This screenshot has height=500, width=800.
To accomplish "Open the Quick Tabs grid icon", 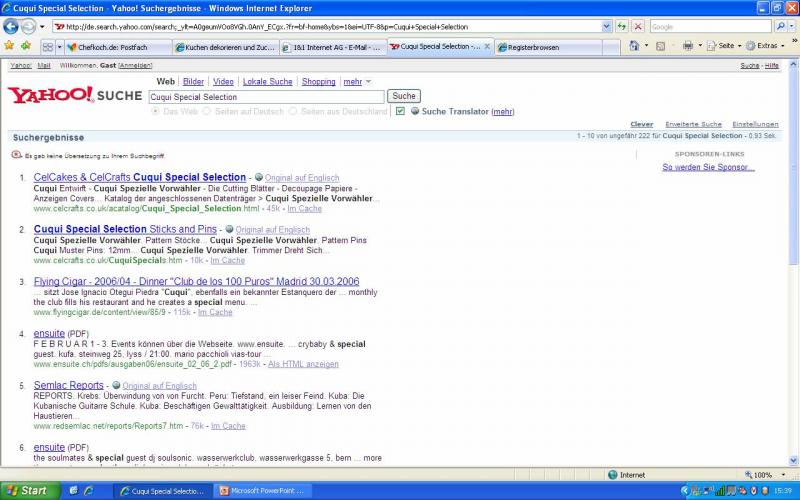I will 48,47.
